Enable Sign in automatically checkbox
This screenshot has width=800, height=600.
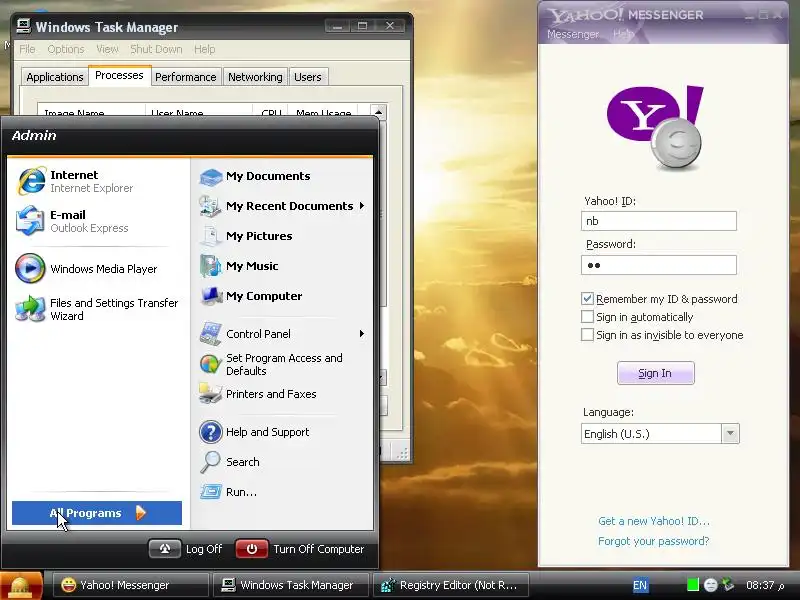click(587, 317)
